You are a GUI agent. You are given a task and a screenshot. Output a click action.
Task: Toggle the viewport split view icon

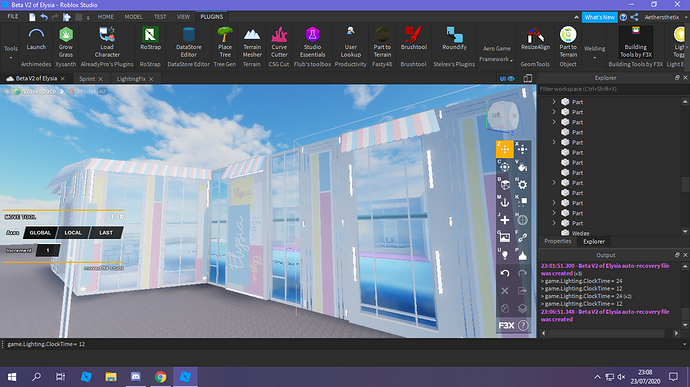(x=528, y=78)
